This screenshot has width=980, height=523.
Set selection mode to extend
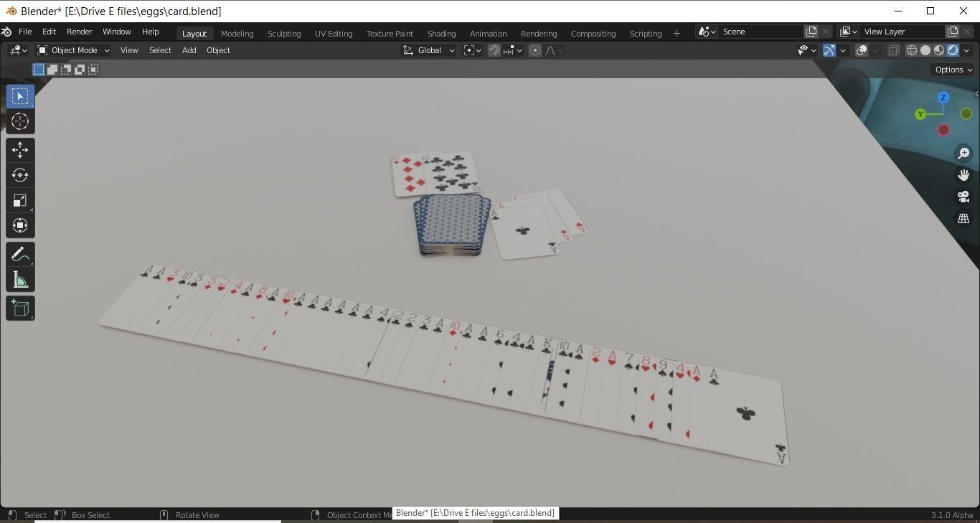[52, 70]
